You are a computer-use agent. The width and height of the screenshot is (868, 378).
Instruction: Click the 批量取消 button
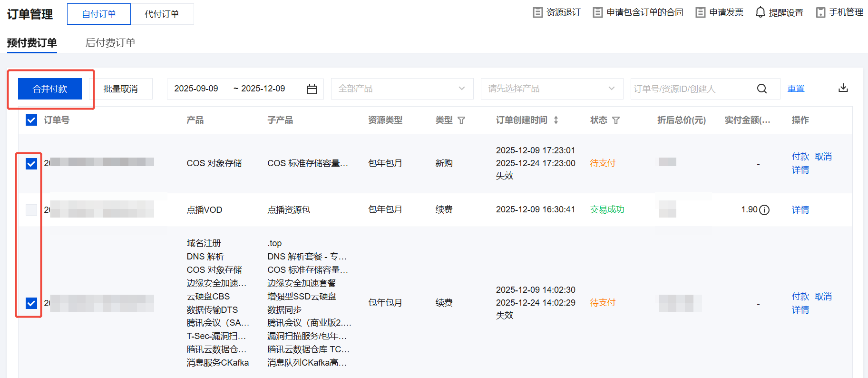(x=120, y=89)
